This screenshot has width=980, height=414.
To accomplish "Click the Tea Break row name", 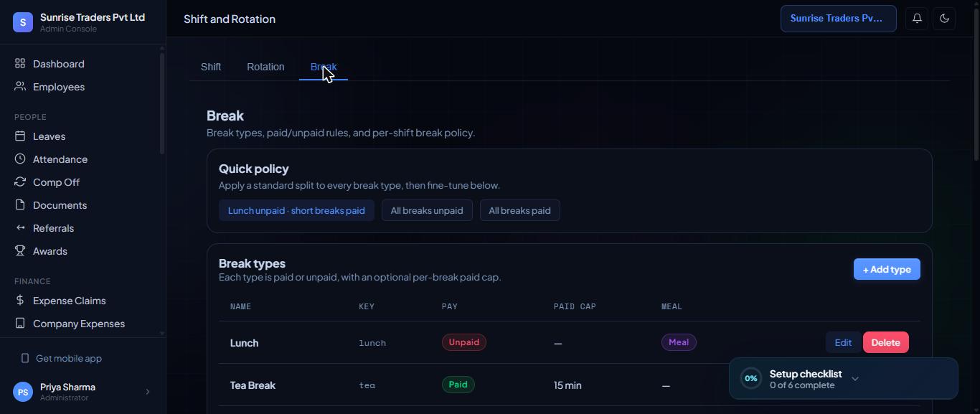I will tap(253, 385).
